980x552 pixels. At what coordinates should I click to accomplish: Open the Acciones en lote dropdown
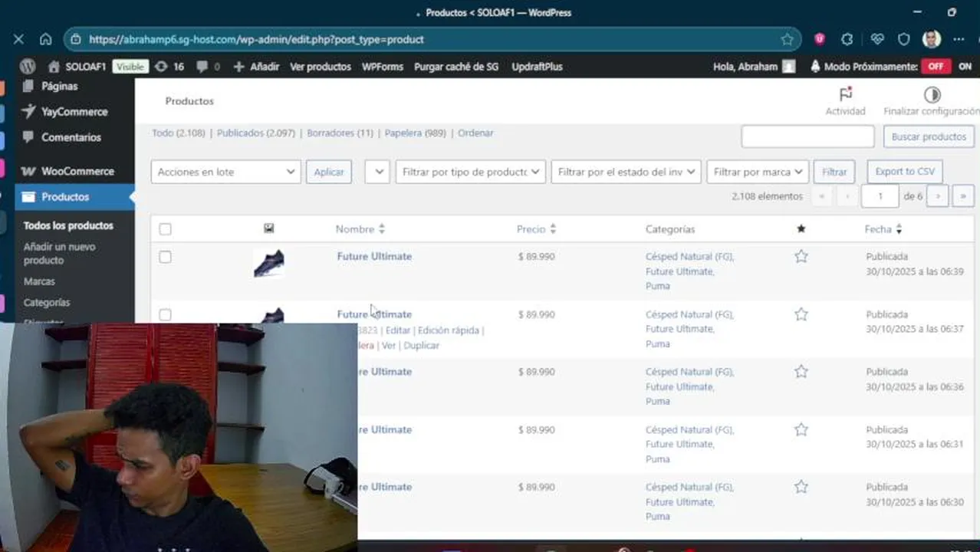(x=225, y=172)
